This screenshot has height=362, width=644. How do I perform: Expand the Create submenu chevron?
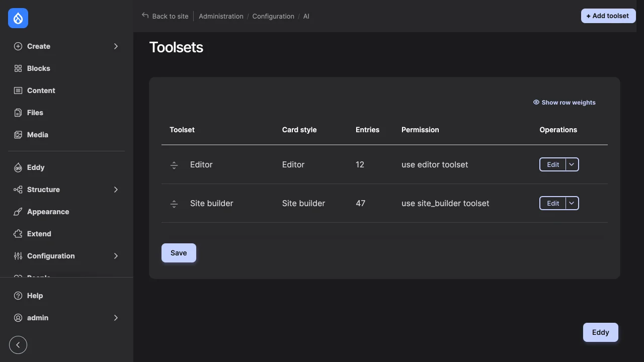(116, 46)
